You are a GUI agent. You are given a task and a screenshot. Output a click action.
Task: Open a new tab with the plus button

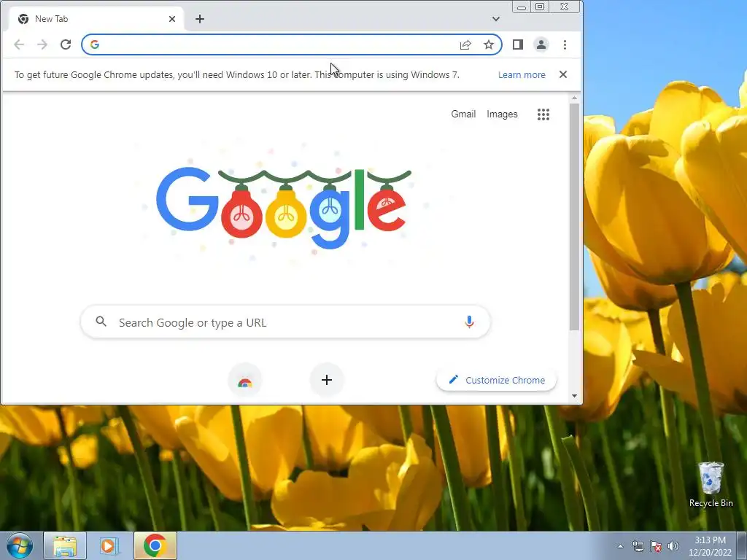[x=200, y=19]
